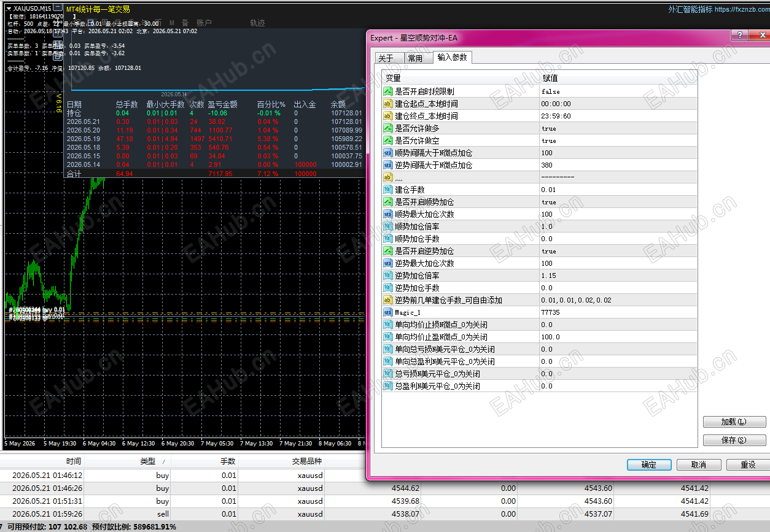
Task: Click the 4544.62 price cell in terminal
Action: click(406, 488)
